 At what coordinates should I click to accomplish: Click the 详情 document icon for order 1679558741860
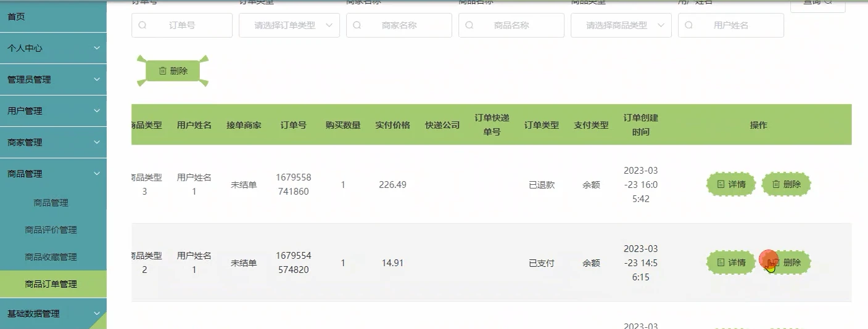click(x=721, y=184)
